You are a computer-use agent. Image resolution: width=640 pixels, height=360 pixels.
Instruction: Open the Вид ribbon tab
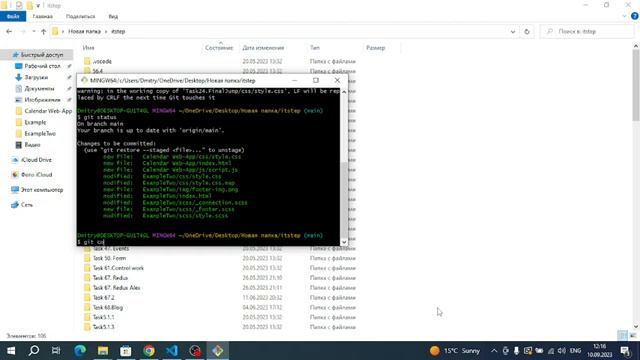(113, 16)
